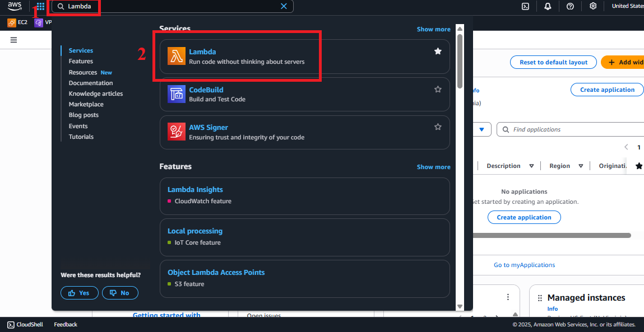Select Resources New category
This screenshot has width=644, height=332.
[x=90, y=72]
